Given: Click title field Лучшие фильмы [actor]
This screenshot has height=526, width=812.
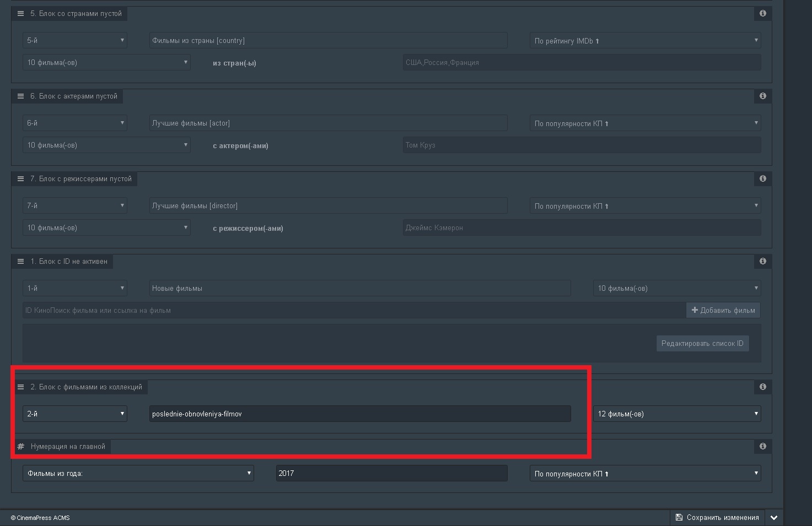Looking at the screenshot, I should pos(329,123).
